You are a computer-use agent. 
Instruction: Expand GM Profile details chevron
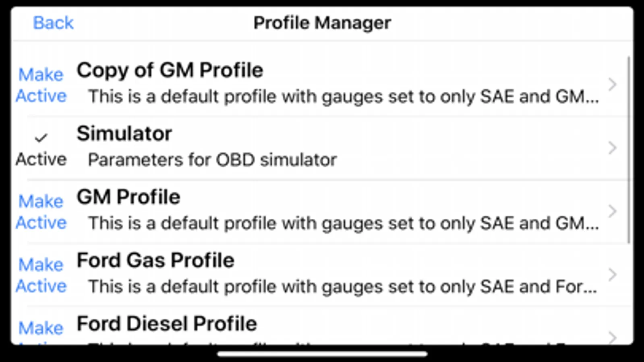coord(612,211)
